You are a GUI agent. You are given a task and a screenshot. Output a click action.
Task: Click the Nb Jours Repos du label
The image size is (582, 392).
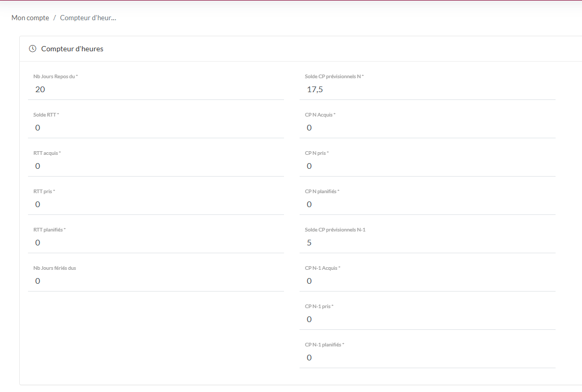click(55, 77)
